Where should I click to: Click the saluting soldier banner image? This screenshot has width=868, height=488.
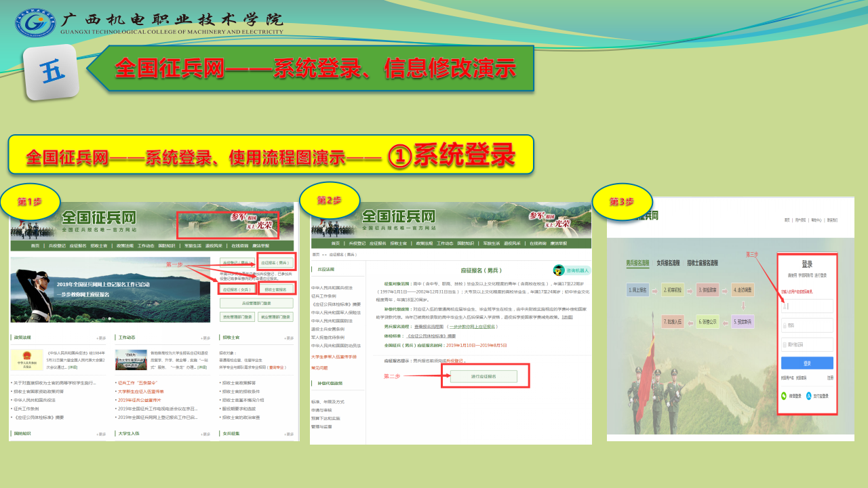[110, 289]
